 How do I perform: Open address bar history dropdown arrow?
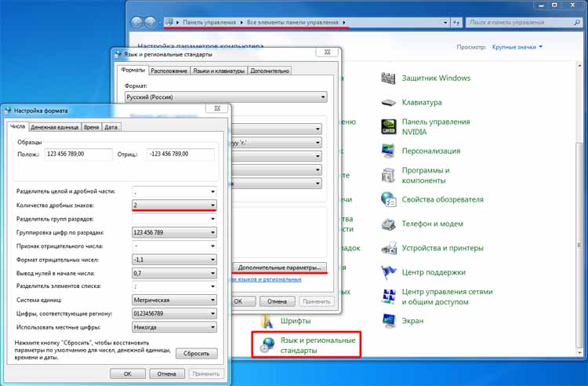(445, 23)
